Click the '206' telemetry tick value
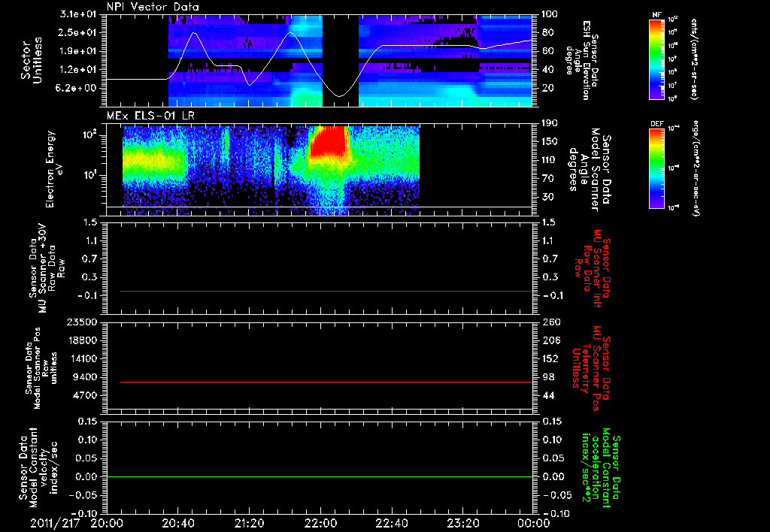Viewport: 770px width, 532px height. point(550,340)
